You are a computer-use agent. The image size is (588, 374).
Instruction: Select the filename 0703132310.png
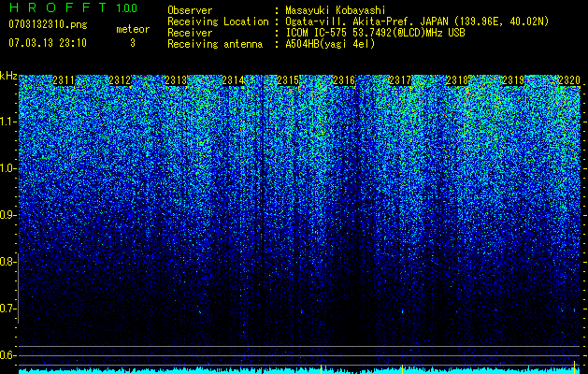tap(48, 24)
